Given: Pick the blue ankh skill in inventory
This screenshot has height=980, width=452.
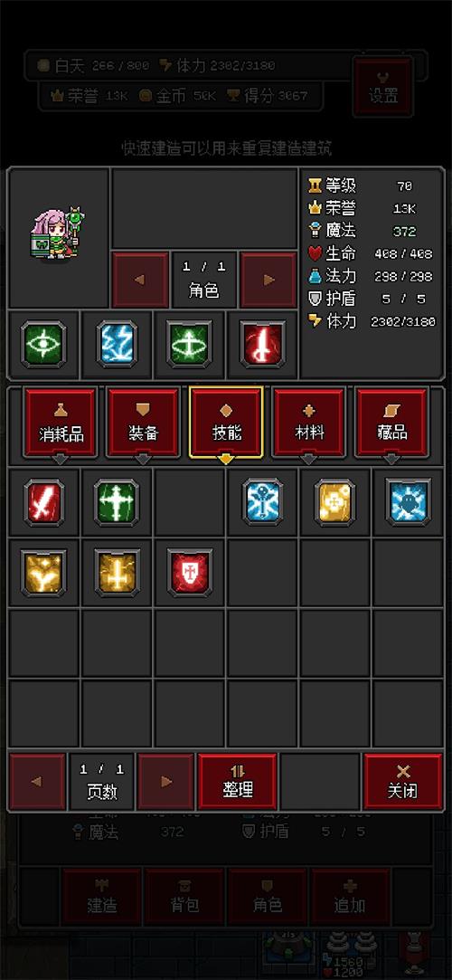Looking at the screenshot, I should [263, 502].
